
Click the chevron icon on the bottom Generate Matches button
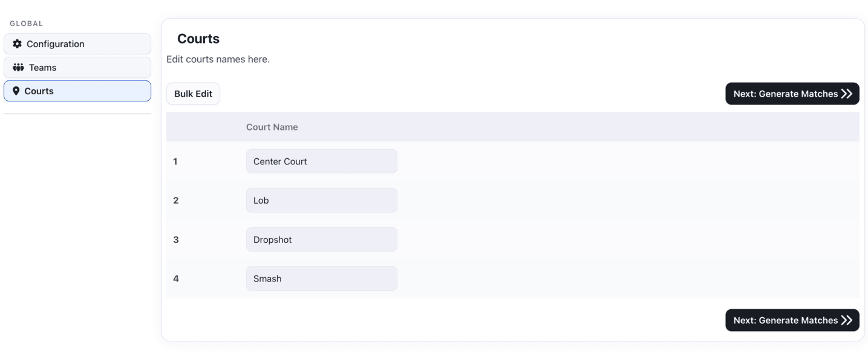[x=846, y=320]
